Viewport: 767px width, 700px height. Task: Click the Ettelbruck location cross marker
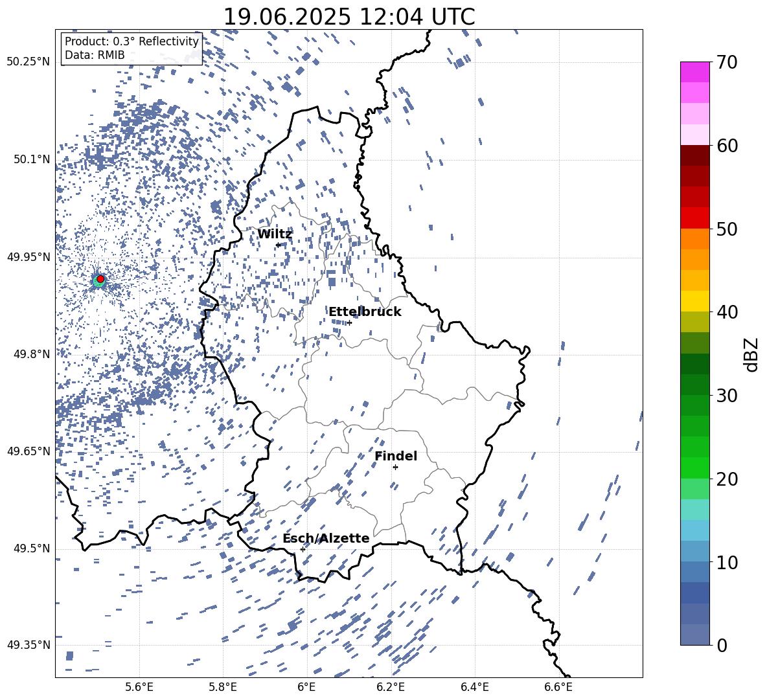click(x=349, y=322)
